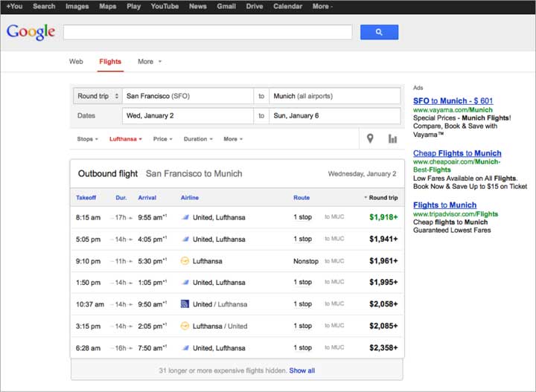Select the $2,058+ flight price
This screenshot has height=392, width=536.
tap(383, 304)
